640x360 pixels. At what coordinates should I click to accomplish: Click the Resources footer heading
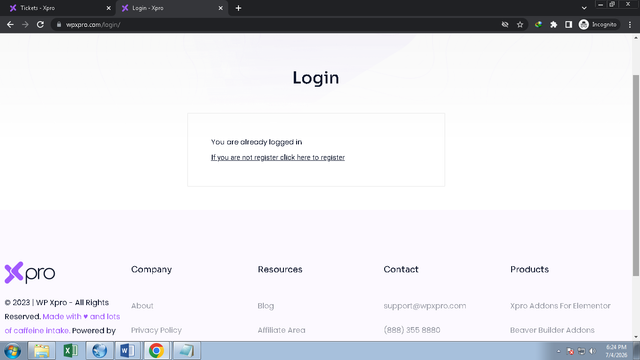(x=280, y=269)
